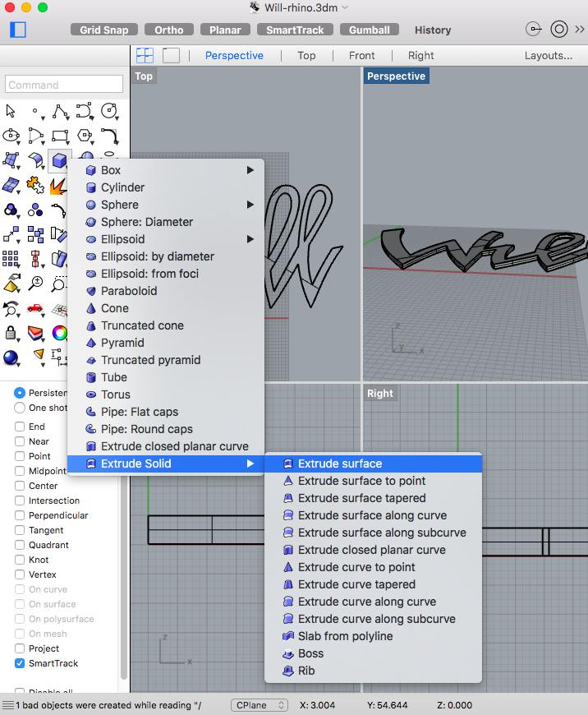Pick the Fillet curves tool
This screenshot has width=588, height=715.
coord(109,136)
